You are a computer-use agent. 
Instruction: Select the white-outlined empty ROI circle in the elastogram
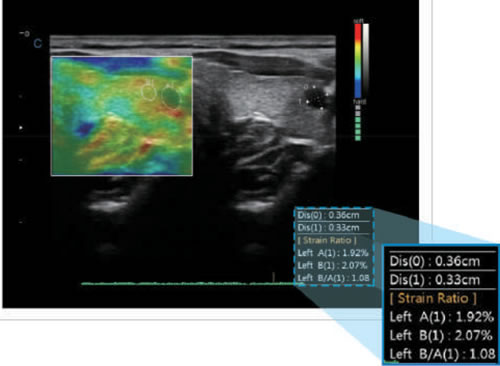click(148, 92)
